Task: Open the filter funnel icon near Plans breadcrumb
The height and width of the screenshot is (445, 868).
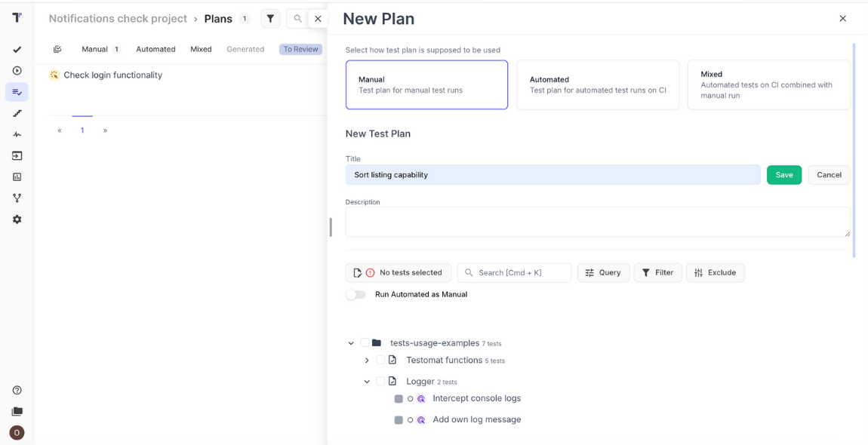Action: coord(270,18)
